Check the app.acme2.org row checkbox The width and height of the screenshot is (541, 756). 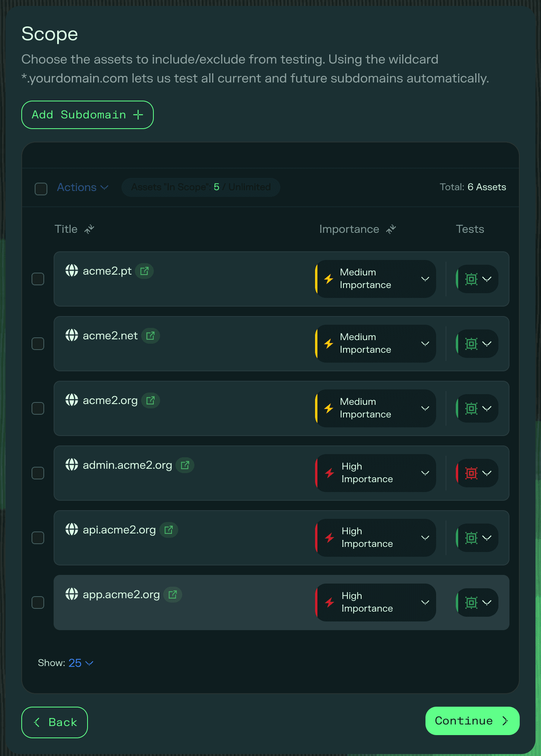pyautogui.click(x=38, y=603)
